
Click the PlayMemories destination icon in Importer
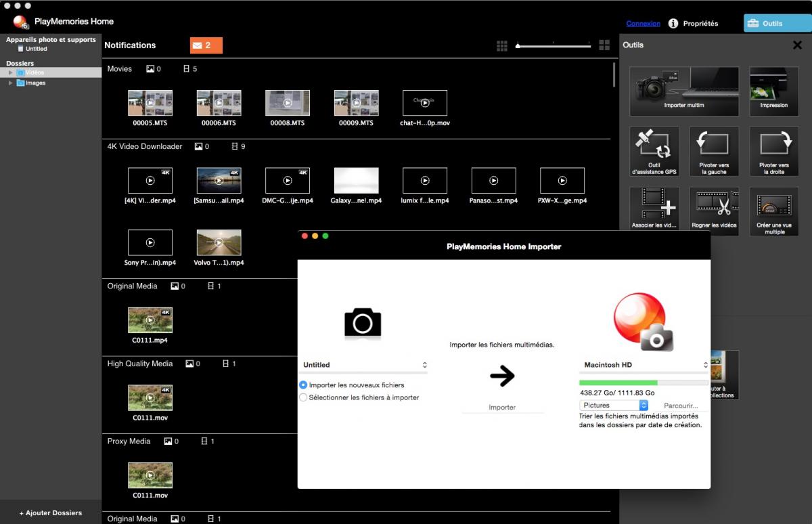tap(643, 322)
